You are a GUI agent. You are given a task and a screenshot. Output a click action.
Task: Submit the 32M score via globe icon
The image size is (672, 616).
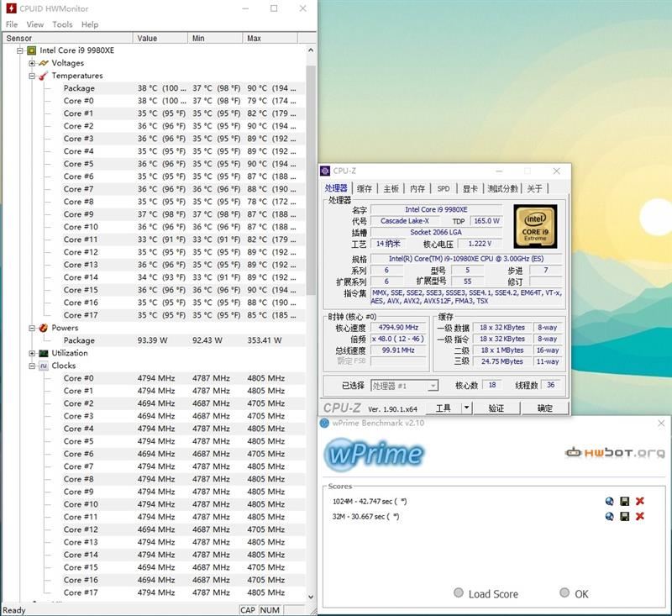point(610,516)
